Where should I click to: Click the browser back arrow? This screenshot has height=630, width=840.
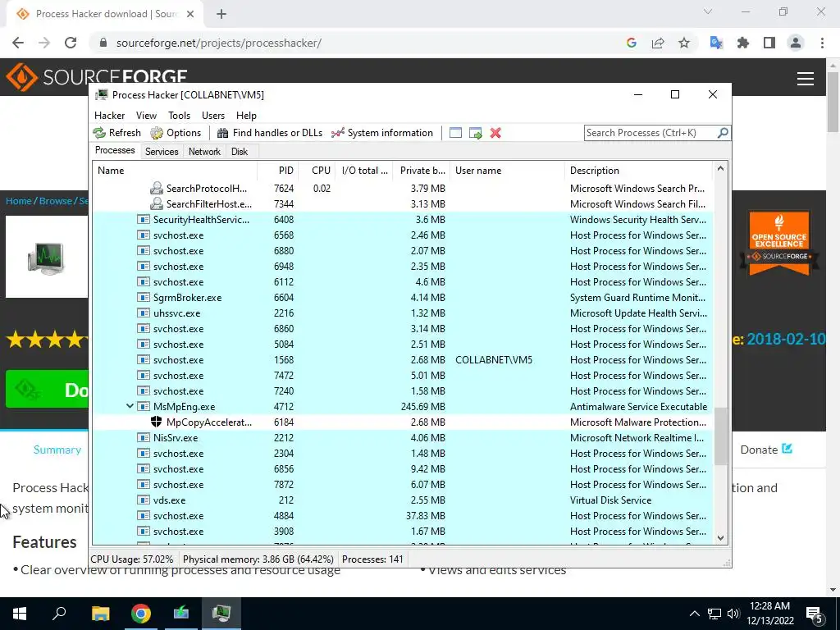pyautogui.click(x=18, y=43)
